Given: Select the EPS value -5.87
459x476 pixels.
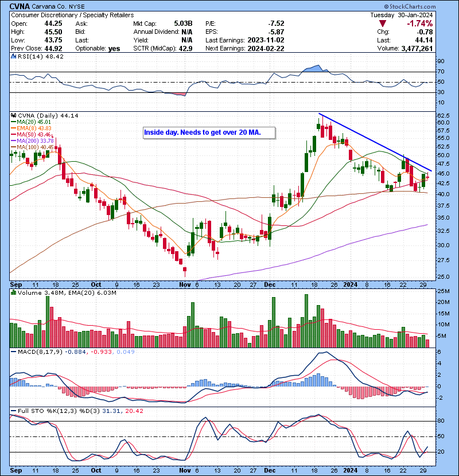Looking at the screenshot, I should point(276,32).
